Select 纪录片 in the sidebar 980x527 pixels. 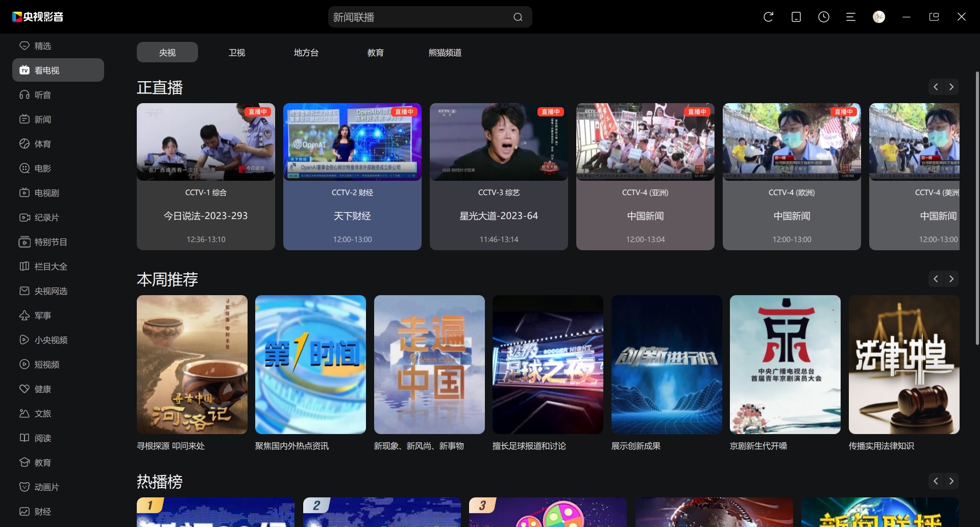(46, 218)
